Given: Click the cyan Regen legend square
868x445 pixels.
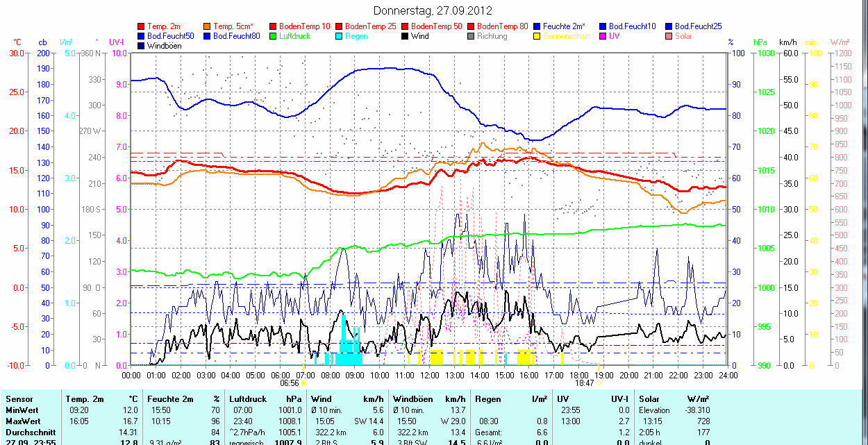Looking at the screenshot, I should pos(340,36).
